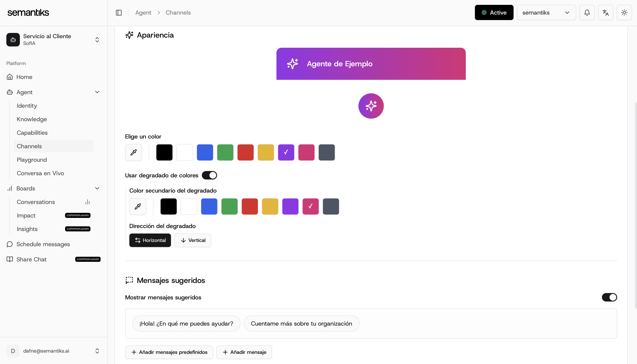Switch theme with the sun icon
This screenshot has height=364, width=637.
624,12
